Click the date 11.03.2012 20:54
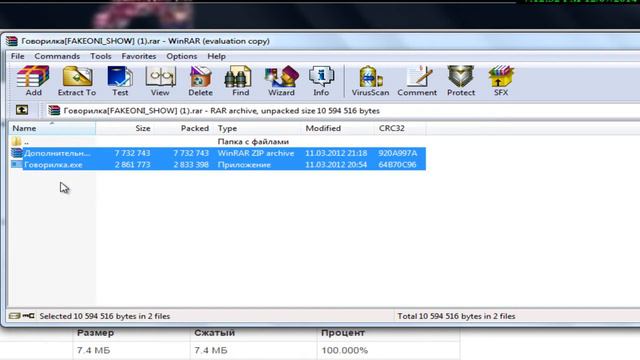Screen dimensions: 640x360 [x=336, y=164]
